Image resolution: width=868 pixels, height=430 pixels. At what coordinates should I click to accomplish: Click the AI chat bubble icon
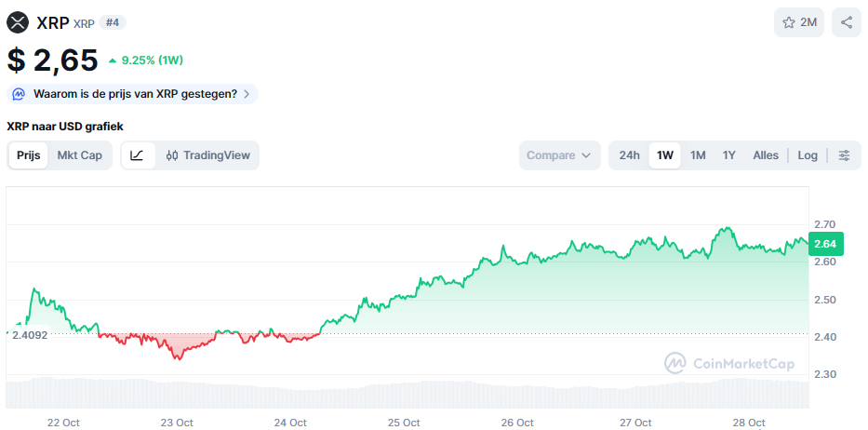point(19,94)
